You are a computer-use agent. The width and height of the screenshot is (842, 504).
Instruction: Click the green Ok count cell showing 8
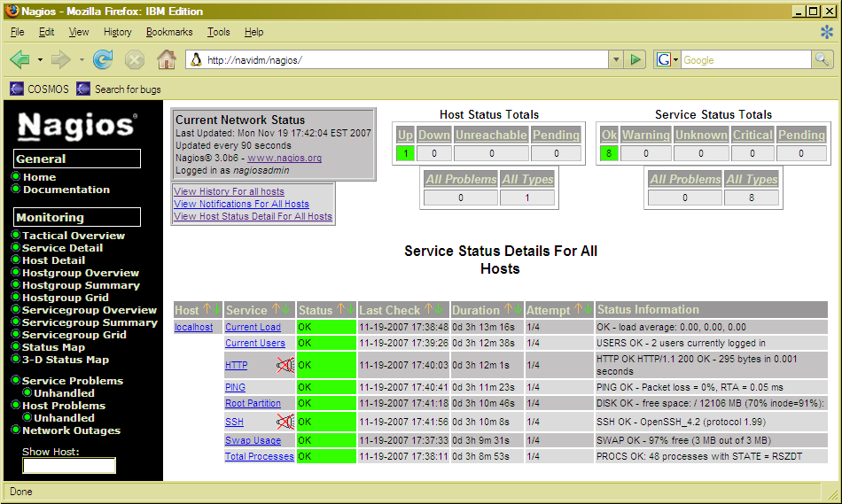(x=609, y=153)
